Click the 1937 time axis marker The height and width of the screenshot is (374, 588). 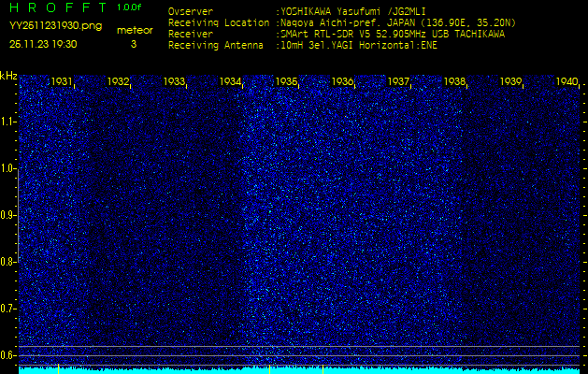point(398,81)
